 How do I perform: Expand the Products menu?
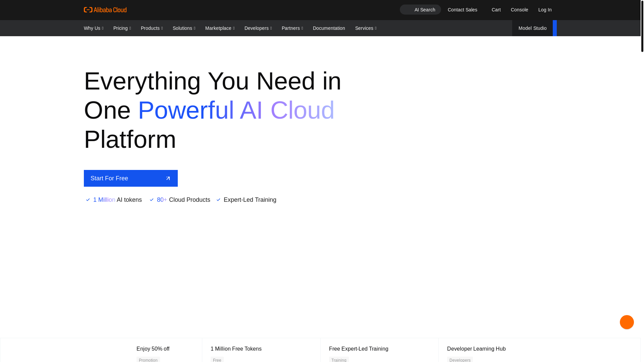click(x=152, y=28)
